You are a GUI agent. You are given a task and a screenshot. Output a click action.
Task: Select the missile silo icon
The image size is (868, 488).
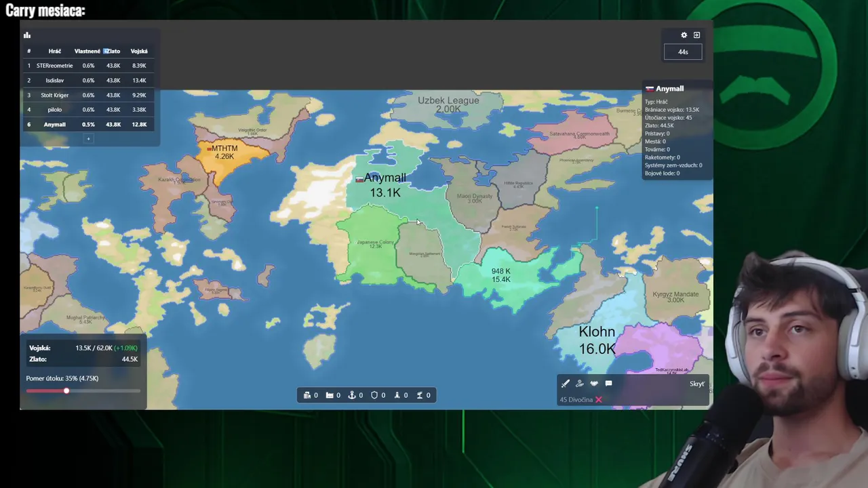[x=397, y=395]
